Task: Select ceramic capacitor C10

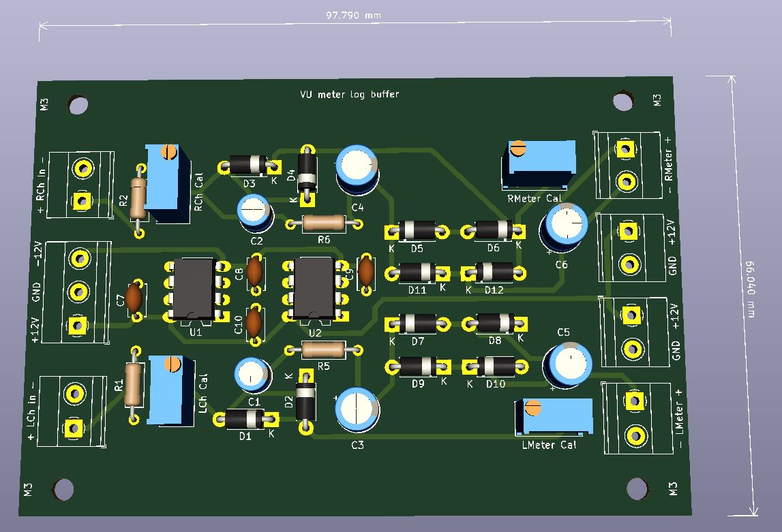Action: click(254, 322)
